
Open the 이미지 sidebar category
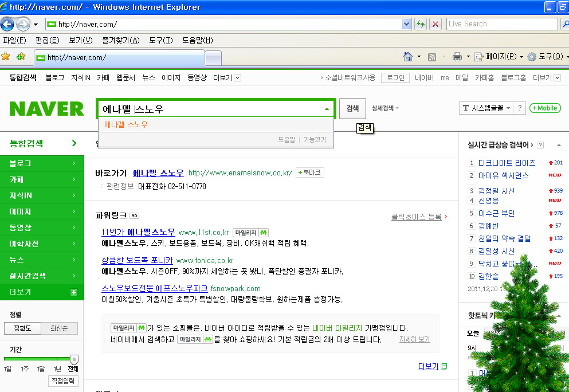click(42, 211)
